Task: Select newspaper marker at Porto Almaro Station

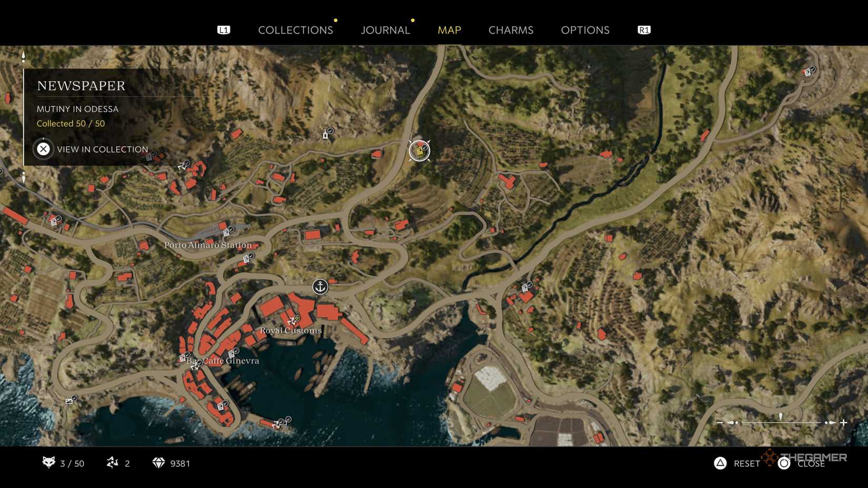Action: (228, 231)
